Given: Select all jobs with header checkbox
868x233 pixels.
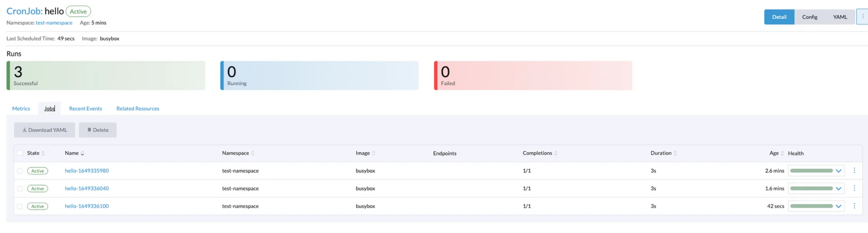Looking at the screenshot, I should pyautogui.click(x=19, y=153).
